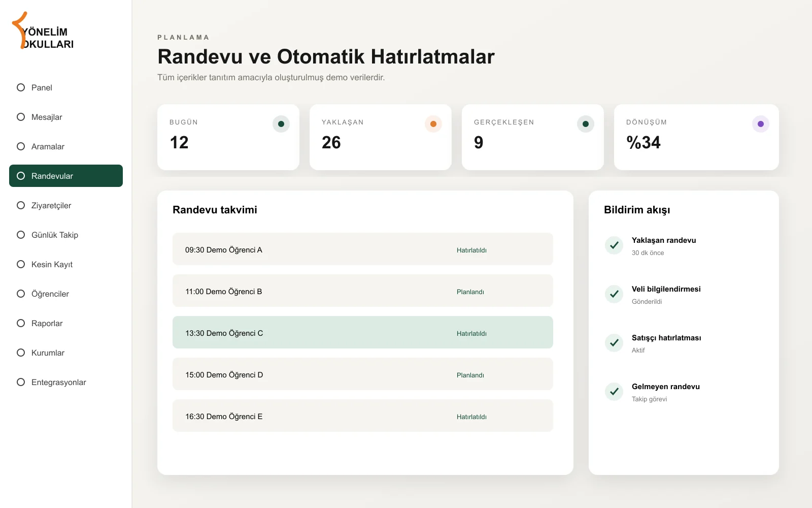Viewport: 812px width, 508px height.
Task: Click Hatırlatıldı status on the 09:30 row
Action: (x=471, y=250)
